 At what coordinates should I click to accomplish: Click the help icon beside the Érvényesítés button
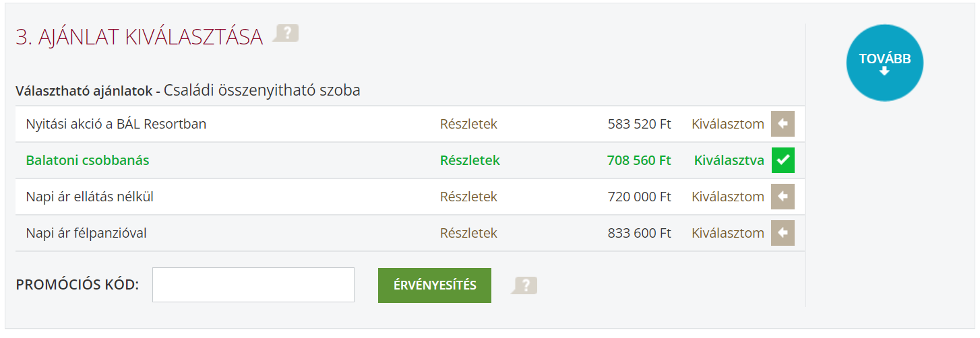[524, 285]
